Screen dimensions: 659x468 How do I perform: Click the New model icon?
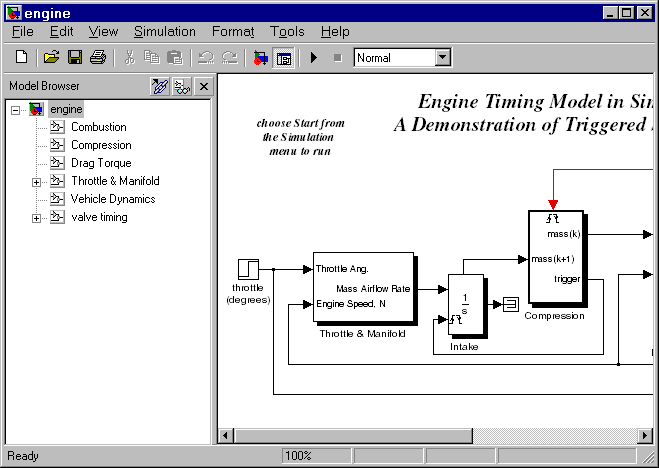point(22,58)
